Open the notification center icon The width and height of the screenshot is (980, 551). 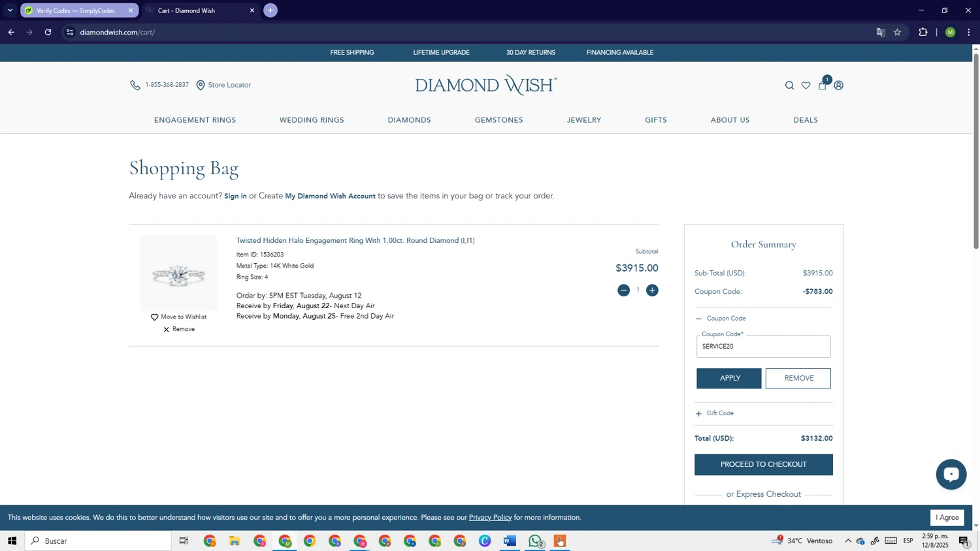pos(964,541)
